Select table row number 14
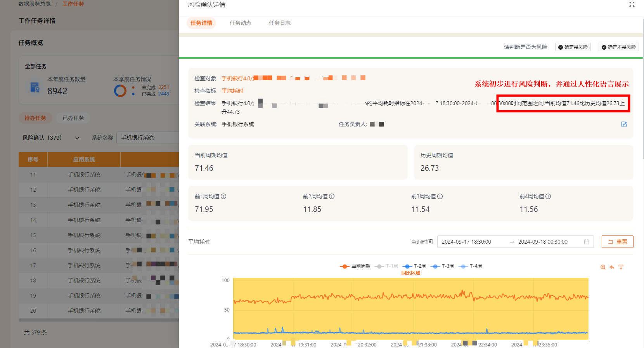This screenshot has height=348, width=644. (x=99, y=220)
